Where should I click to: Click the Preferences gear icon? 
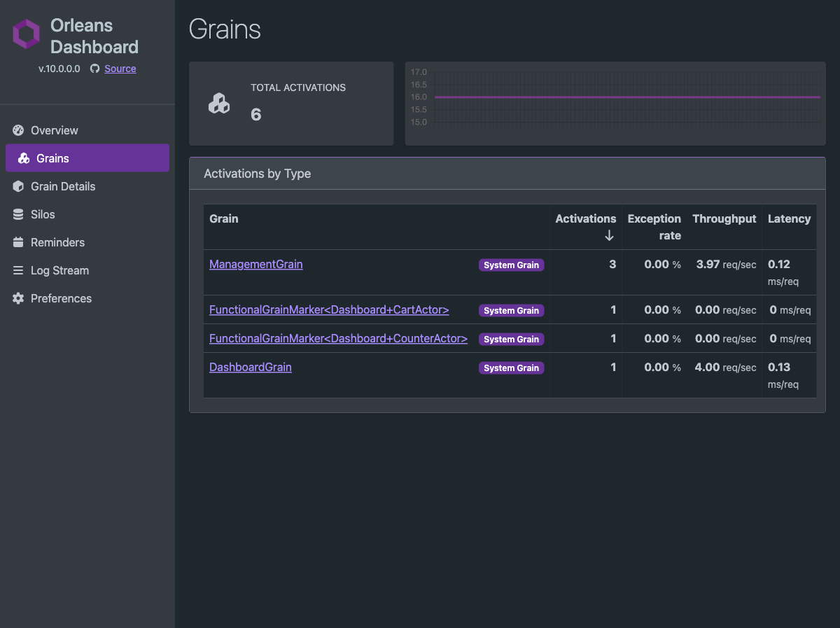click(x=18, y=298)
